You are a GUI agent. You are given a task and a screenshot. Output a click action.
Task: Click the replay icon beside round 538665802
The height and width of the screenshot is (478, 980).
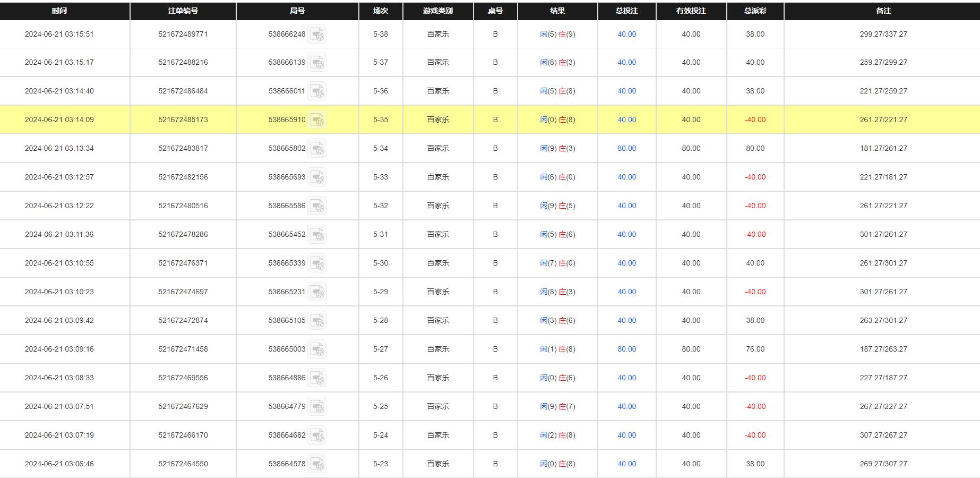(x=319, y=149)
